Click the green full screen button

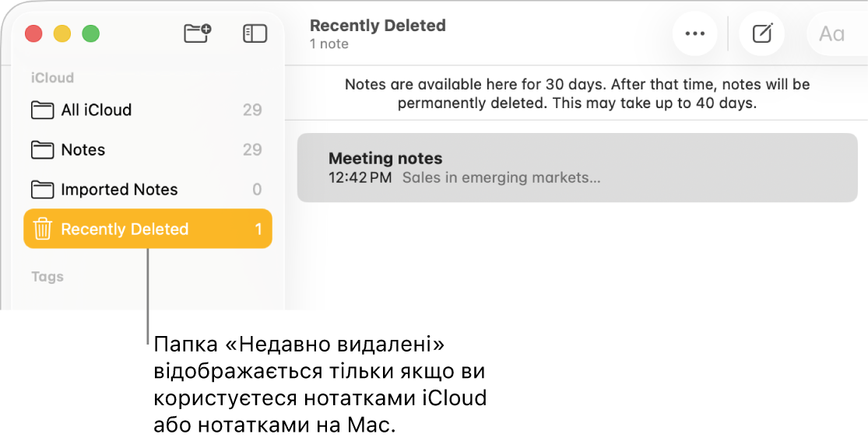pyautogui.click(x=91, y=33)
